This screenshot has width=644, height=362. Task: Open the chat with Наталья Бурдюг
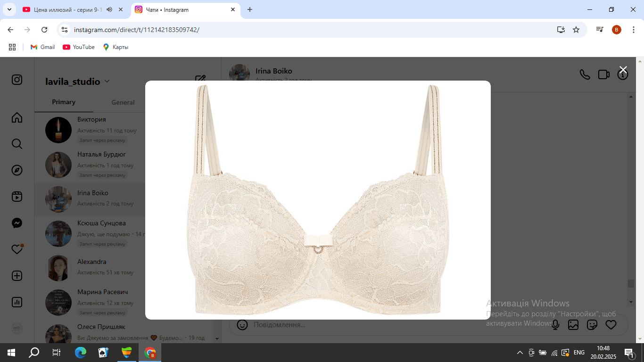coord(124,165)
